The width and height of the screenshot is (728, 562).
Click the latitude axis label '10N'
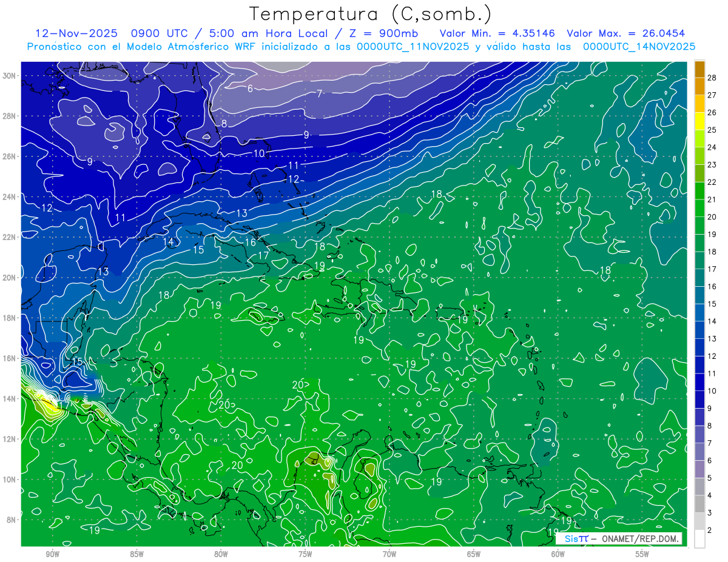pos(8,480)
